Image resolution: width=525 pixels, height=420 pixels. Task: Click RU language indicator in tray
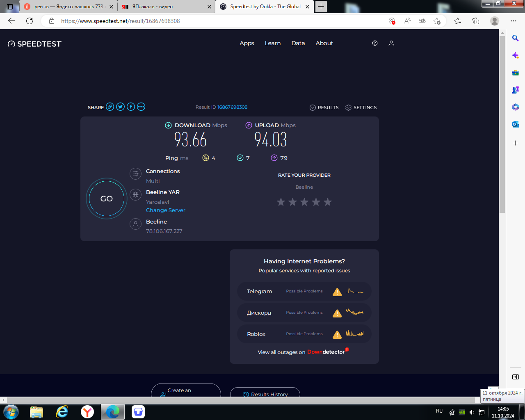(439, 411)
